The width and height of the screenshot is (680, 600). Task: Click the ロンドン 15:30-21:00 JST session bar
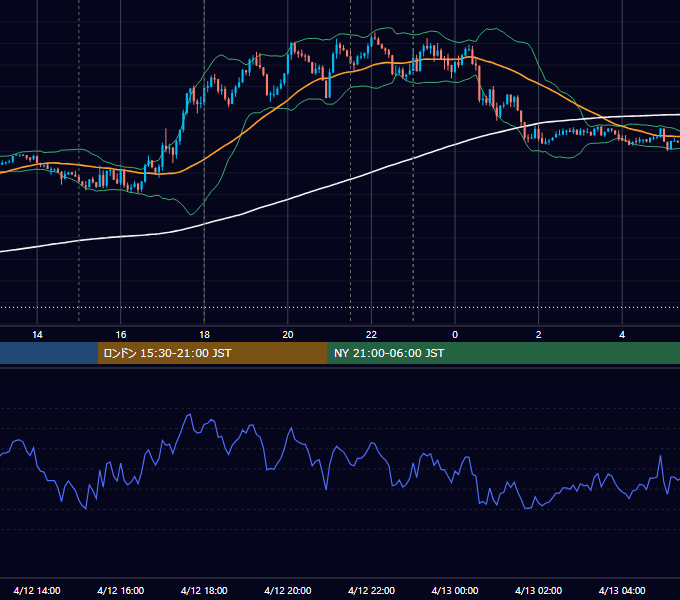(x=212, y=353)
